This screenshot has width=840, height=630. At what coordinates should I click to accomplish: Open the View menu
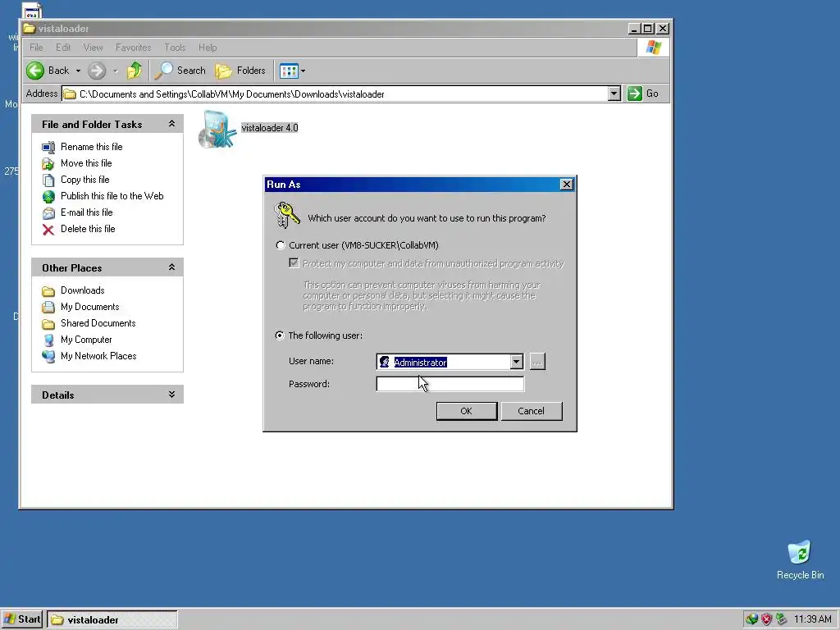coord(93,47)
